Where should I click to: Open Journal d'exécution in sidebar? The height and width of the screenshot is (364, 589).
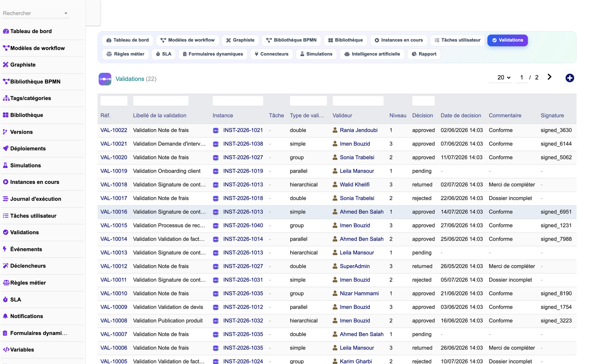tap(32, 199)
